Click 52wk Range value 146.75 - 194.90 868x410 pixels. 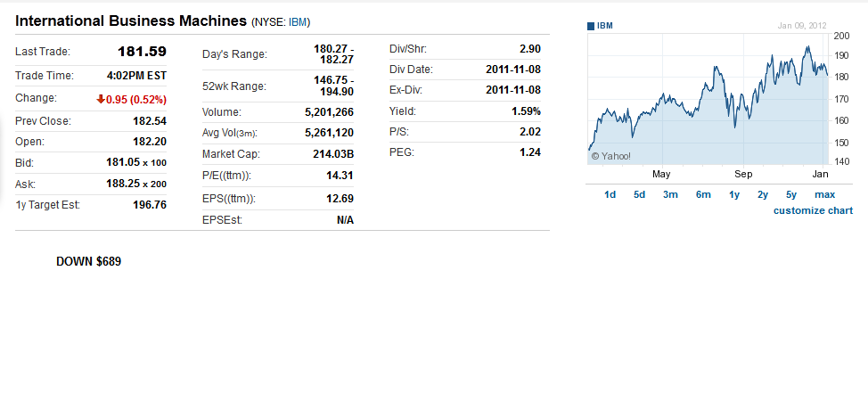click(x=333, y=86)
